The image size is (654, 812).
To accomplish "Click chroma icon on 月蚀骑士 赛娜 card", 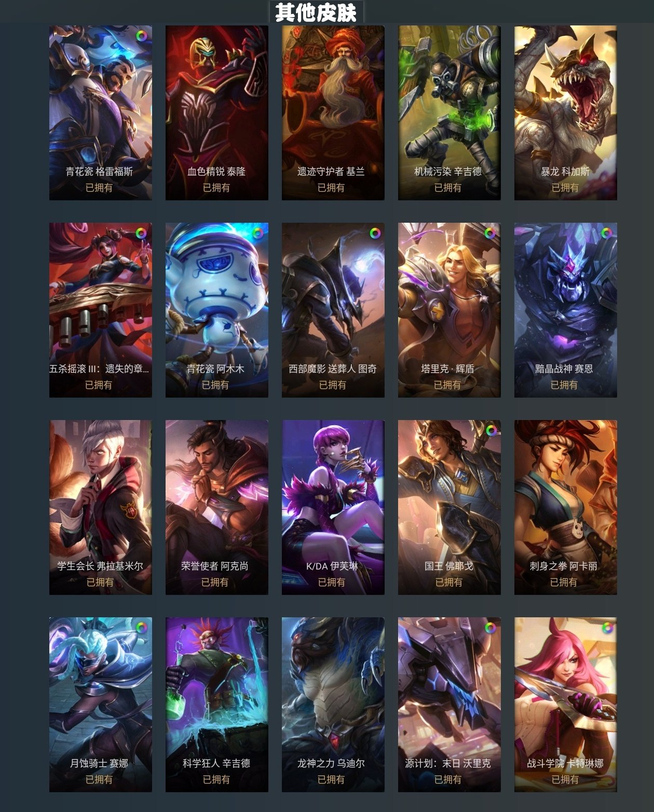I will [x=141, y=628].
